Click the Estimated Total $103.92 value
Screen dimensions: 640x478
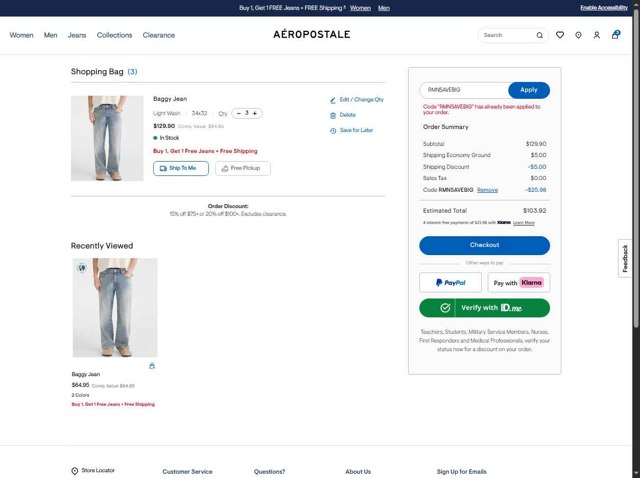click(534, 211)
